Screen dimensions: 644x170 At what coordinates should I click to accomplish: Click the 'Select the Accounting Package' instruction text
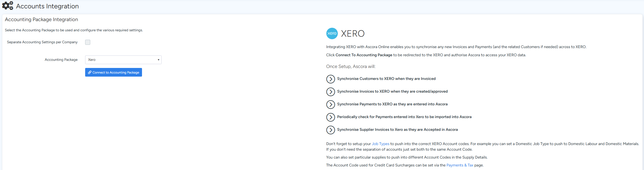click(x=74, y=30)
